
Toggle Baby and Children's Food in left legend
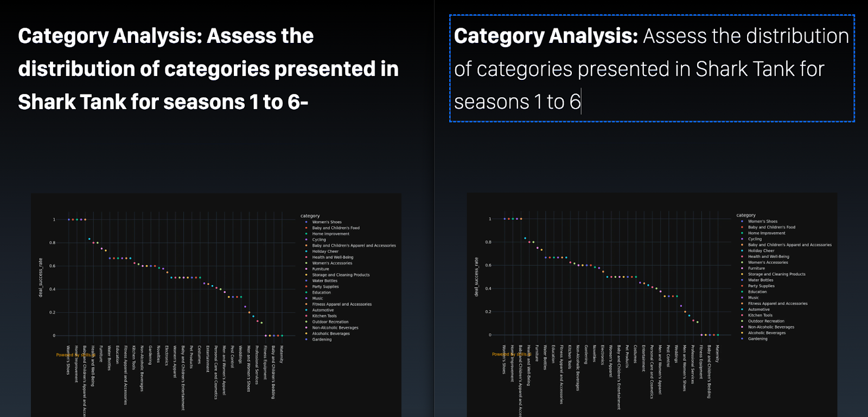[336, 228]
